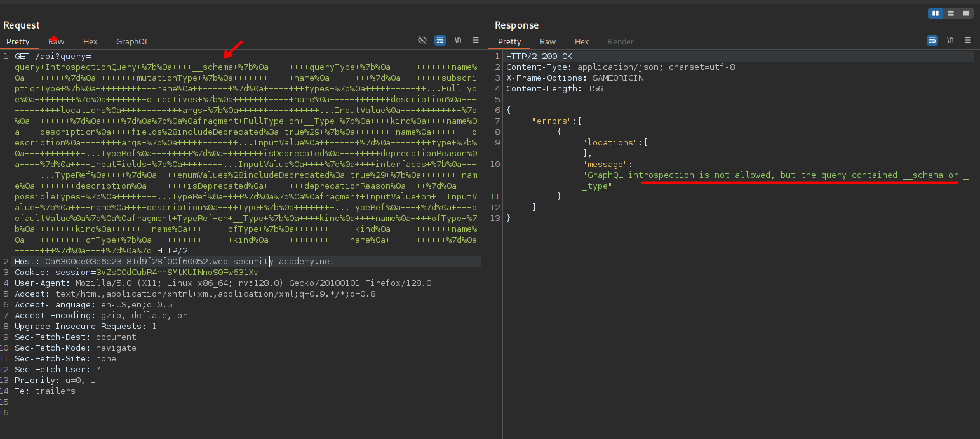
Task: Select the Pretty tab in the Request panel
Action: pyautogui.click(x=18, y=42)
